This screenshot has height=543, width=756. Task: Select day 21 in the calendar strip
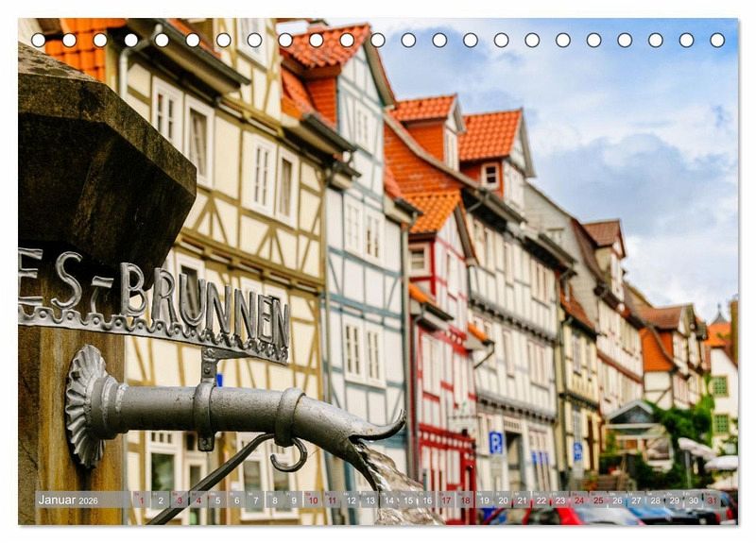tap(522, 501)
